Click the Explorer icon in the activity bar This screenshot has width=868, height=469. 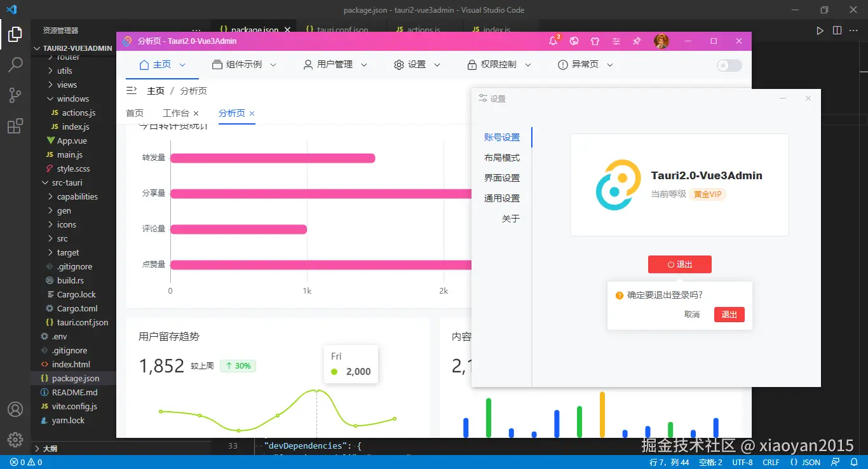coord(15,35)
